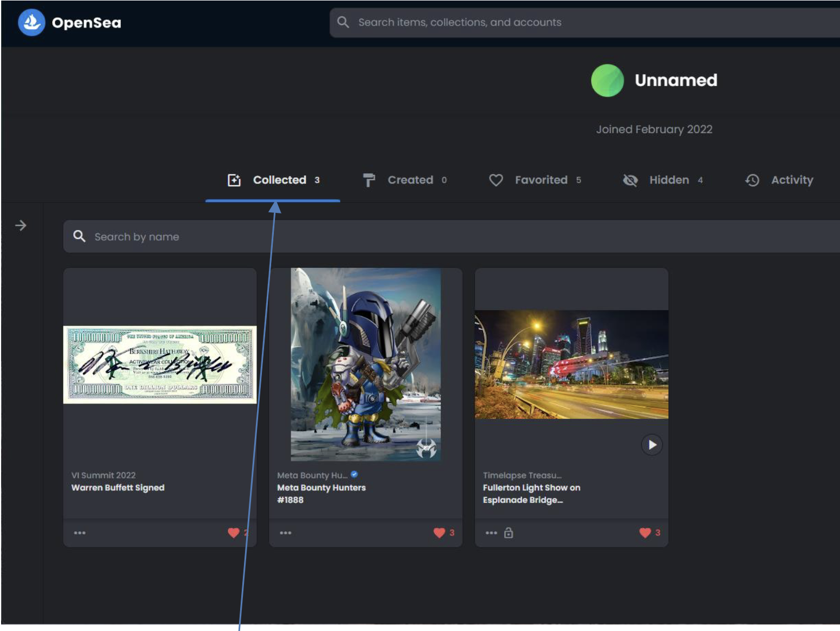
Task: Switch to the Collected tab
Action: (273, 180)
